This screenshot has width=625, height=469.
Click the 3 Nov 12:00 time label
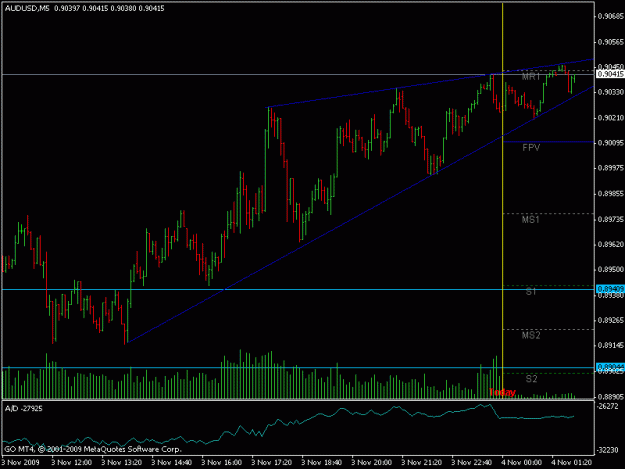[72, 463]
